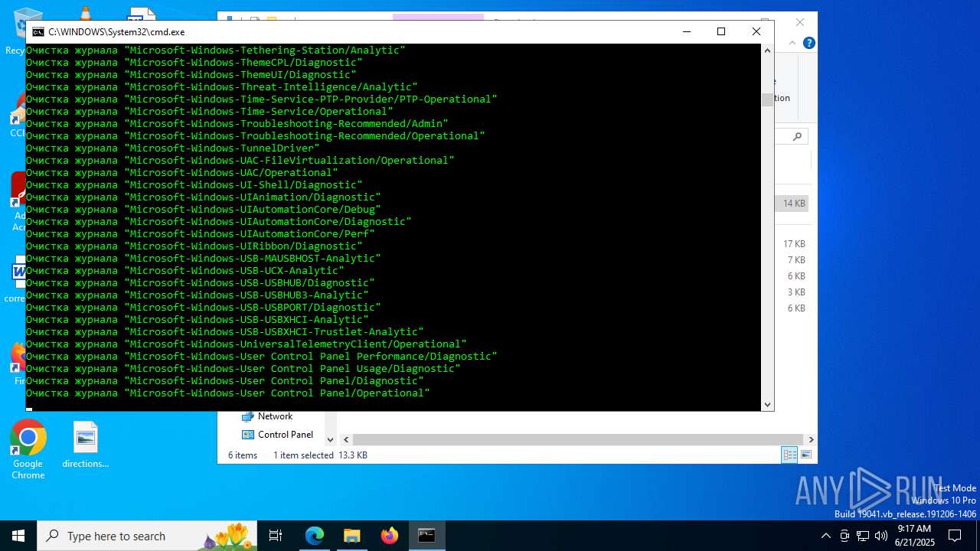The width and height of the screenshot is (980, 551).
Task: Show hidden system tray icons
Action: pos(825,536)
